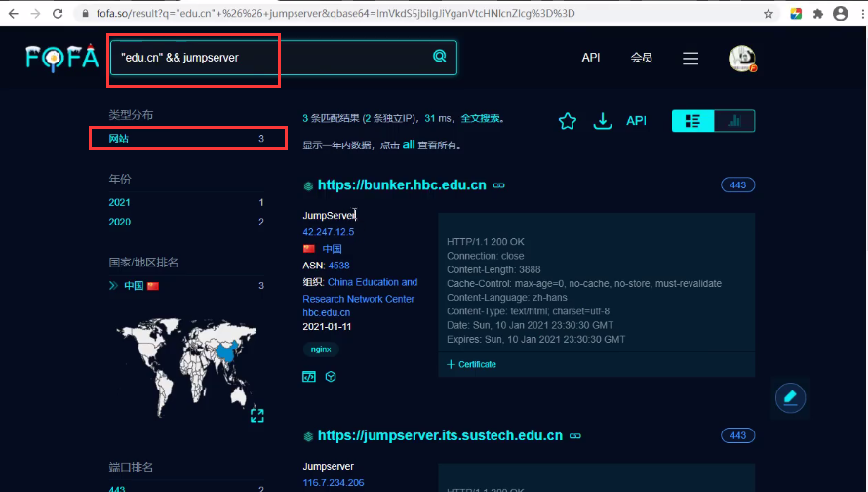Open the hamburger menu in header

point(690,59)
